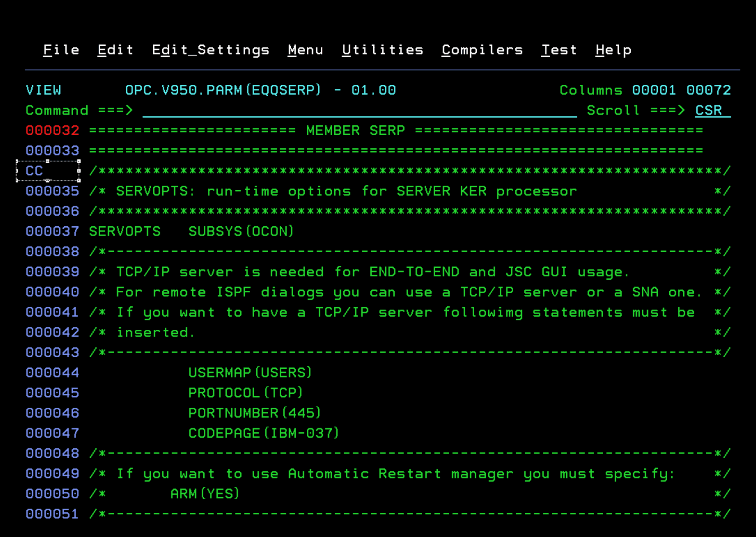Click the END-TO-END and JSC GUI comment
756x537 pixels.
coord(372,272)
